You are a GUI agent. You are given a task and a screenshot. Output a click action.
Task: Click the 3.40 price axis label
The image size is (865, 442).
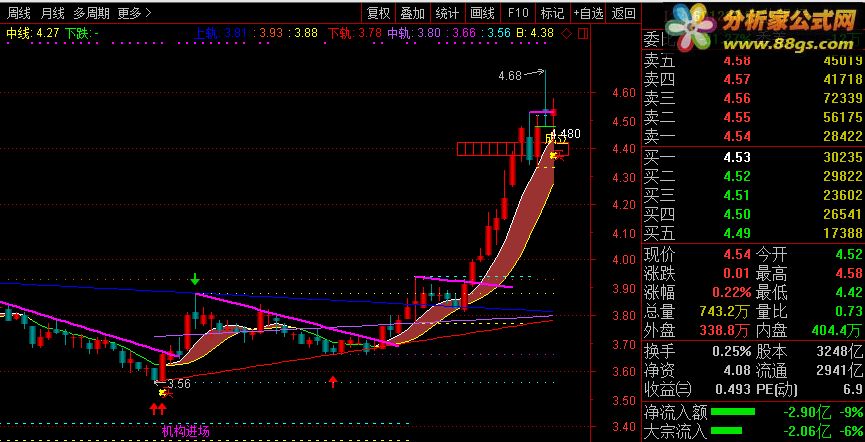[x=623, y=427]
